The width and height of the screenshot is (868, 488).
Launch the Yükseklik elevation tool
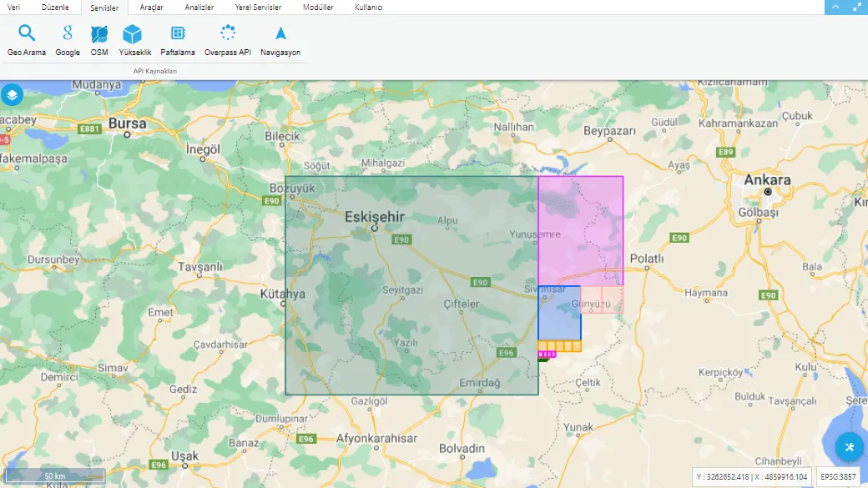134,40
